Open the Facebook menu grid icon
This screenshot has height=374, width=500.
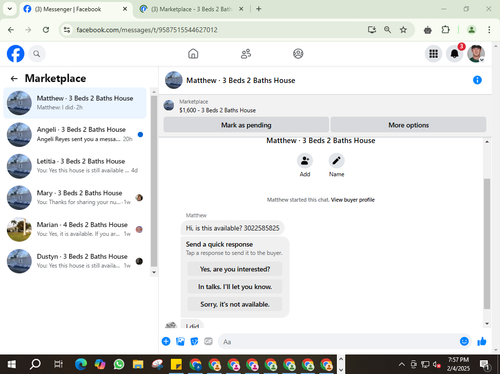click(433, 54)
